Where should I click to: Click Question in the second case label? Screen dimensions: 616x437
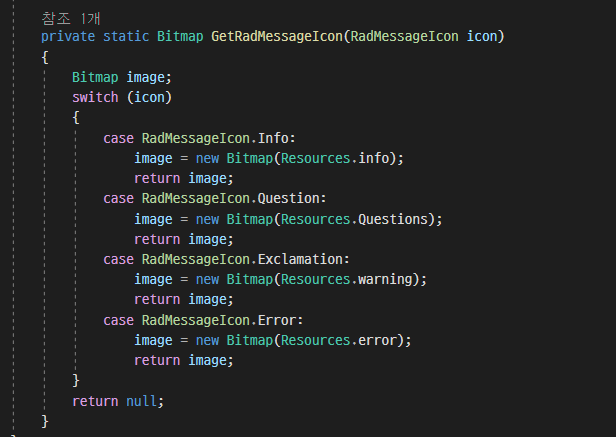292,198
